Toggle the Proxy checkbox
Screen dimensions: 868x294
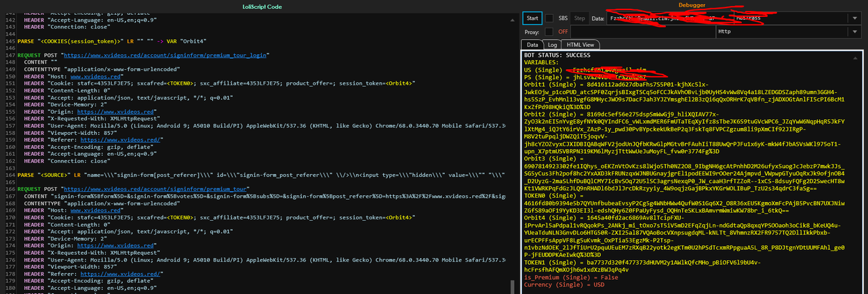coord(549,32)
